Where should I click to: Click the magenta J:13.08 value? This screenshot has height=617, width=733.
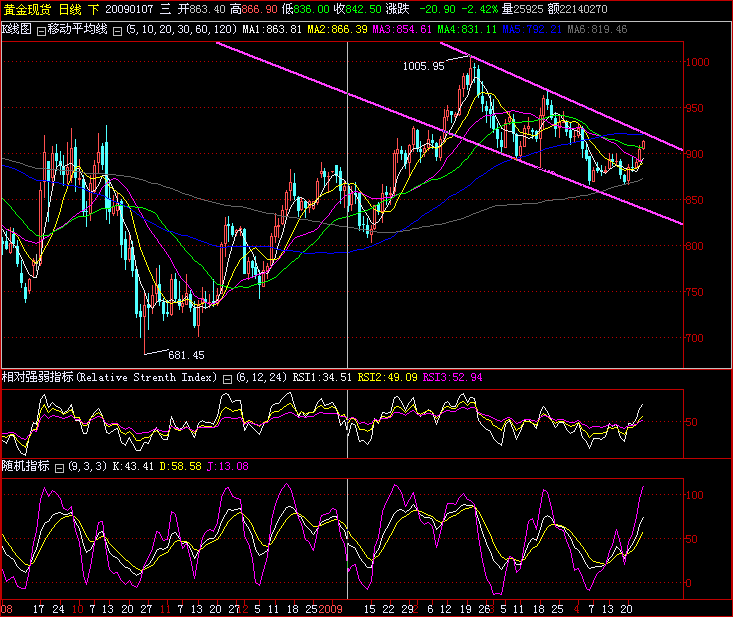click(x=228, y=466)
